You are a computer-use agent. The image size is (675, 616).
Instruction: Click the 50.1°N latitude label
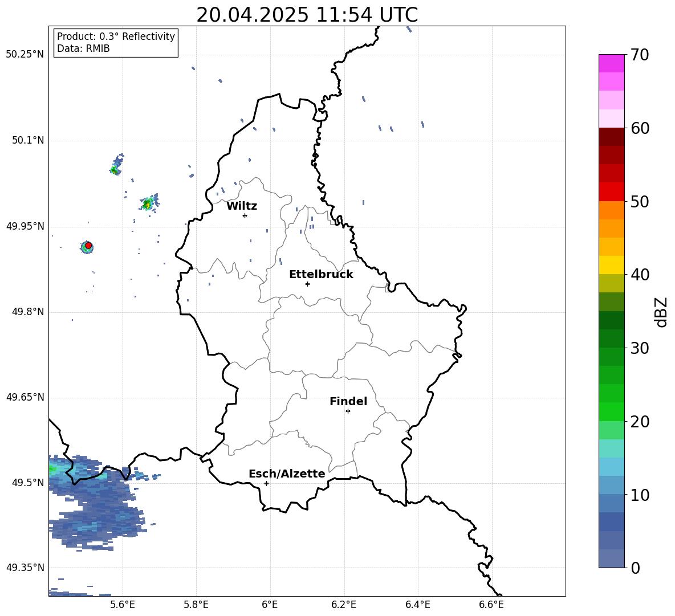pos(28,140)
